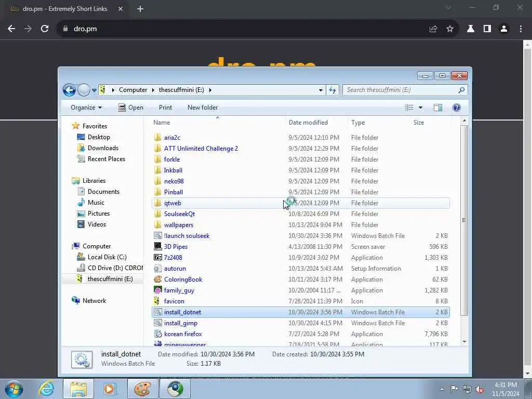The height and width of the screenshot is (399, 532).
Task: Open the Chrome profile avatar icon
Action: (x=504, y=29)
